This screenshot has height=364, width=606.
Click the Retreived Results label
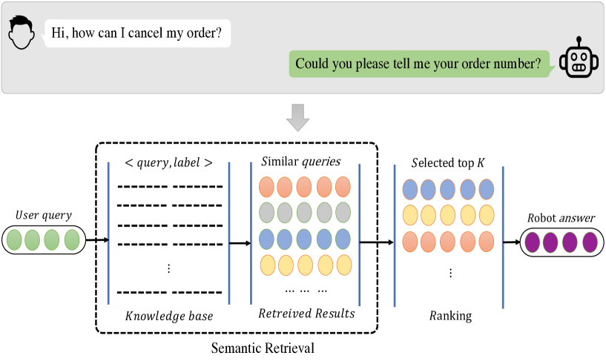[306, 314]
